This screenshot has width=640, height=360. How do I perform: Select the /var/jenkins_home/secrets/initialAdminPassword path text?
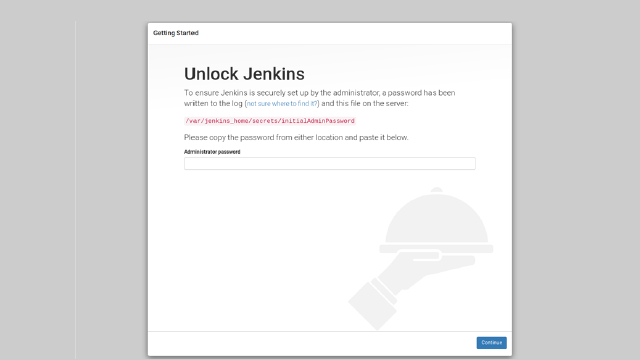[270, 121]
